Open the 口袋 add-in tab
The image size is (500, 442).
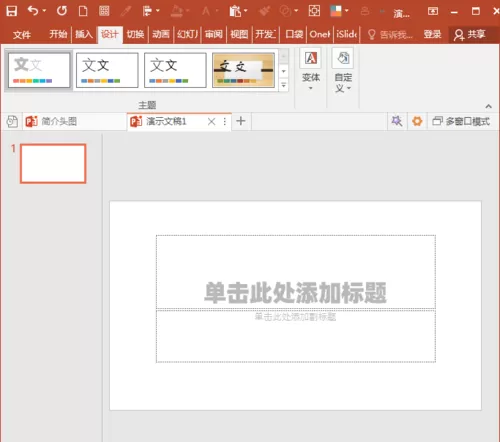click(x=294, y=34)
